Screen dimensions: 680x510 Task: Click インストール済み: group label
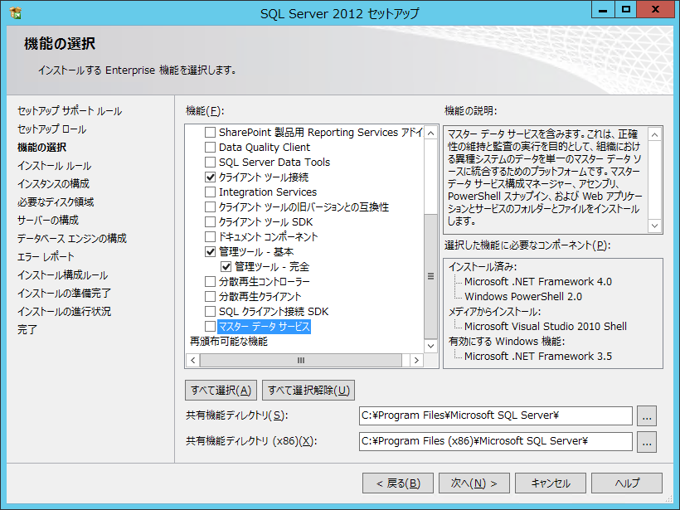(482, 267)
